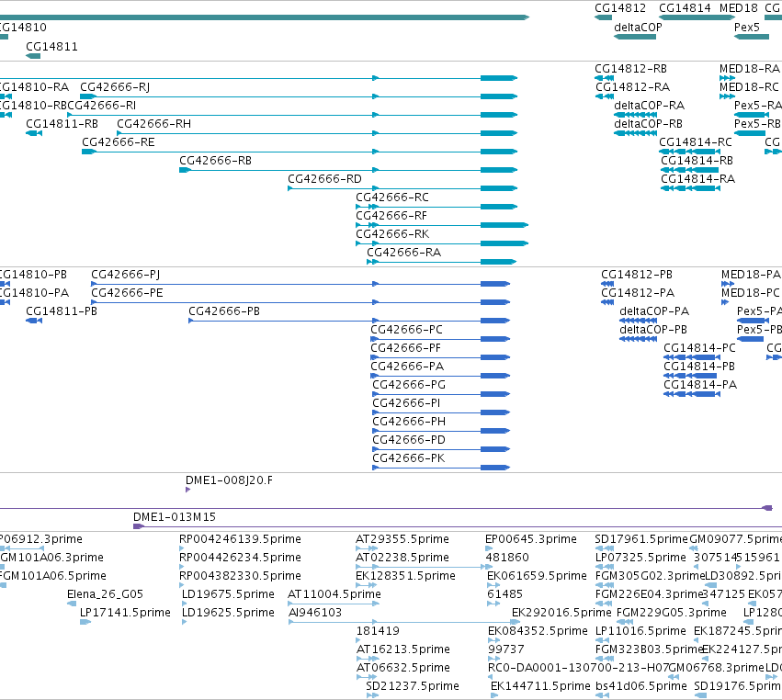Select the CG14812-RA transcript label
The image size is (782, 700).
coord(632,87)
